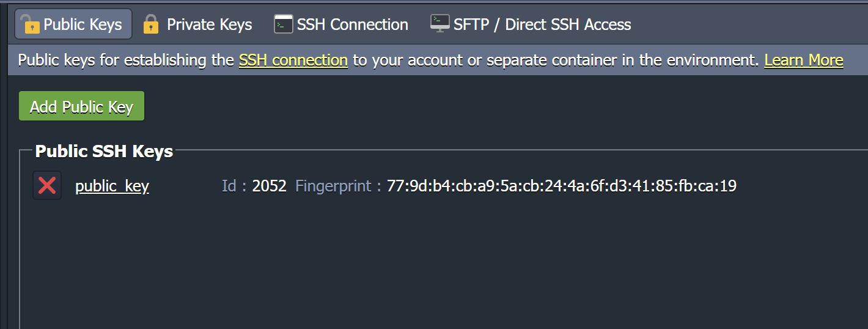Select the SFTP / Direct SSH Access tab
The width and height of the screenshot is (868, 329).
coord(542,24)
